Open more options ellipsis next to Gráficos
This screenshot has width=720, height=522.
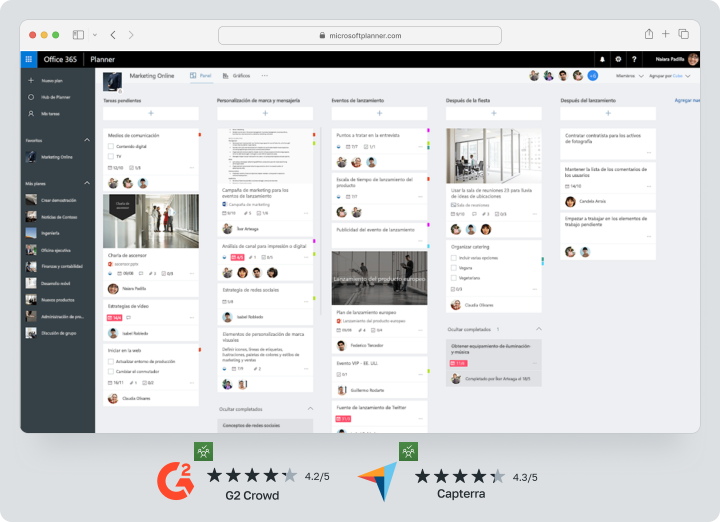tap(264, 76)
